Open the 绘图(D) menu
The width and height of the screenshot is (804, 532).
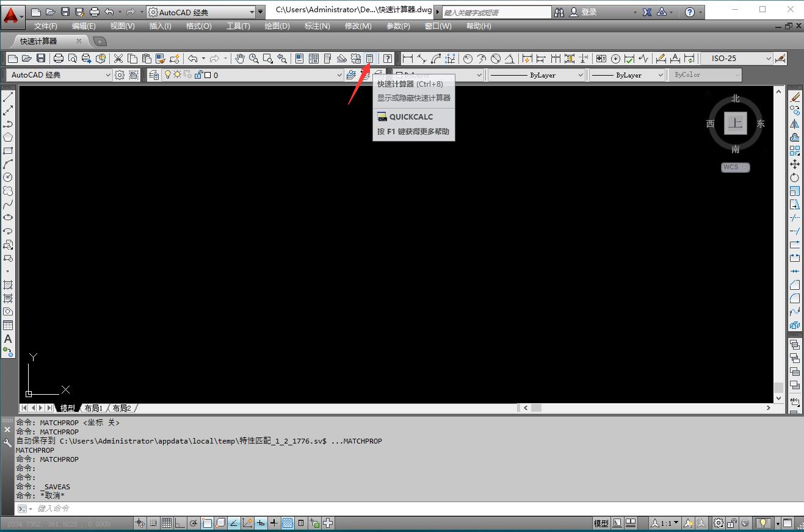277,26
